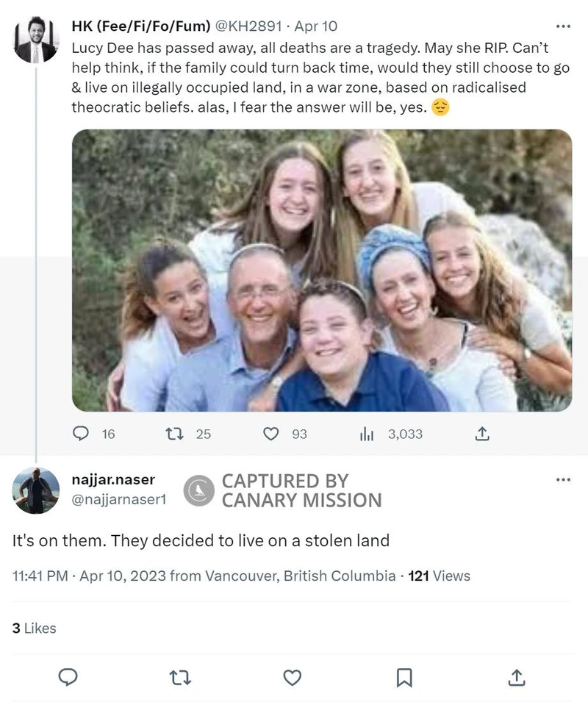The image size is (588, 702).
Task: Bookmark najjar.naser's reply
Action: 404,677
